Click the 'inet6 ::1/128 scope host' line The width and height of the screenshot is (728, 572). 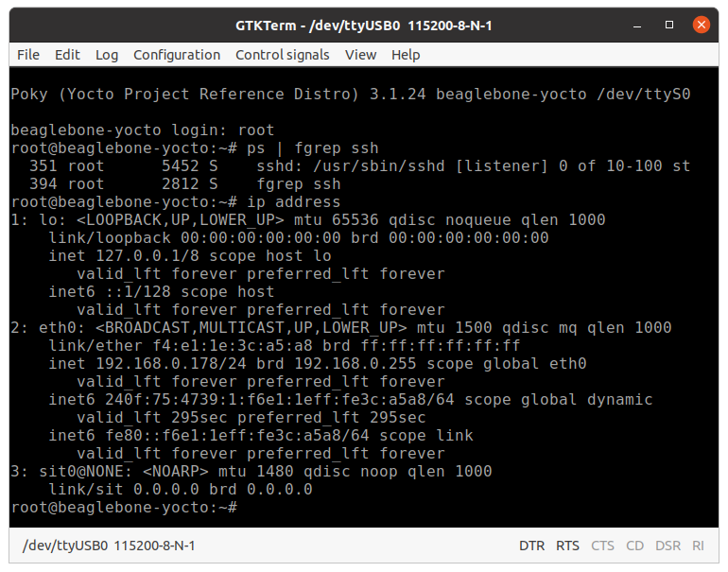tap(162, 292)
